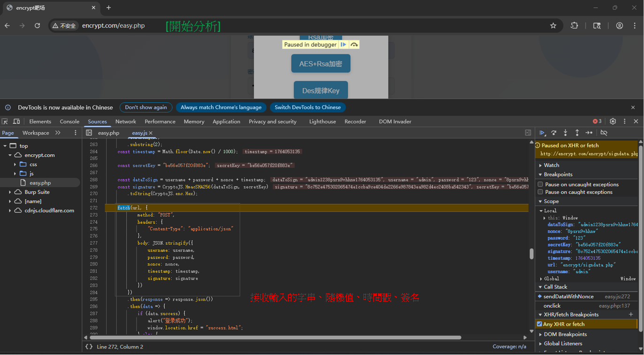Image resolution: width=644 pixels, height=355 pixels.
Task: Step into next function call
Action: pos(566,133)
